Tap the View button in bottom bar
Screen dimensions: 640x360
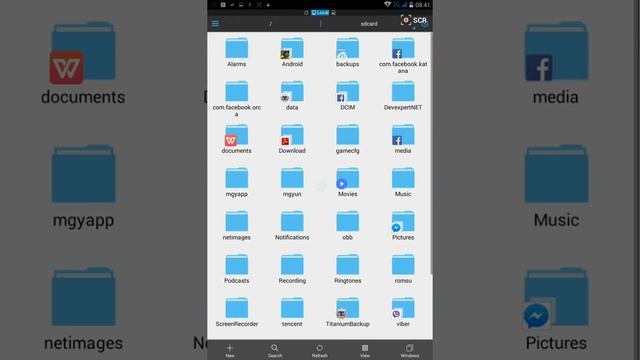364,350
